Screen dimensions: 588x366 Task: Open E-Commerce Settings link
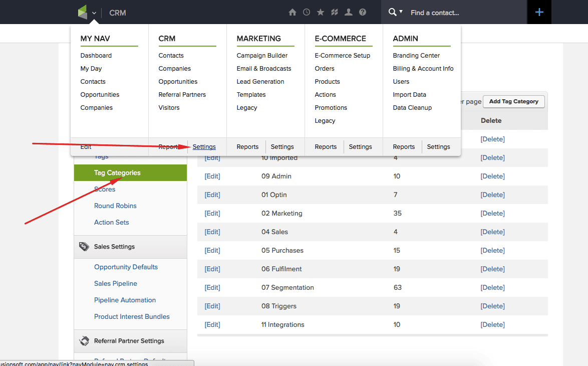pos(360,147)
